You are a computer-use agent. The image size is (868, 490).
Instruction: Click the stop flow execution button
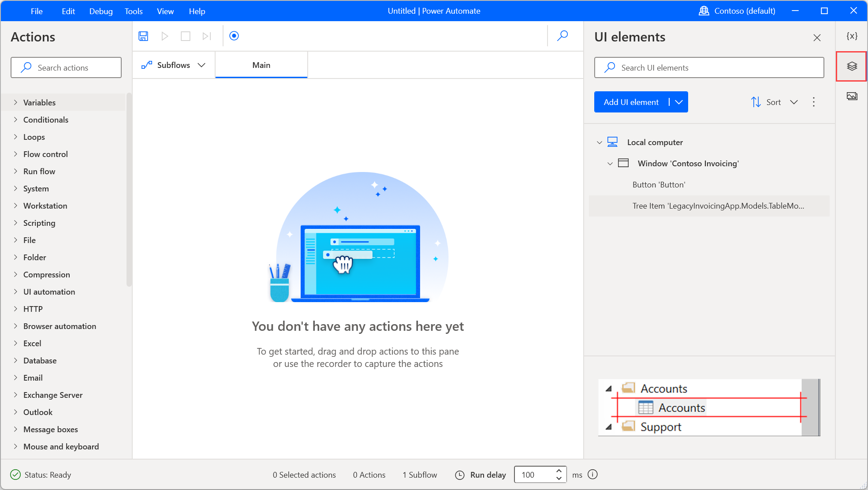pos(186,36)
